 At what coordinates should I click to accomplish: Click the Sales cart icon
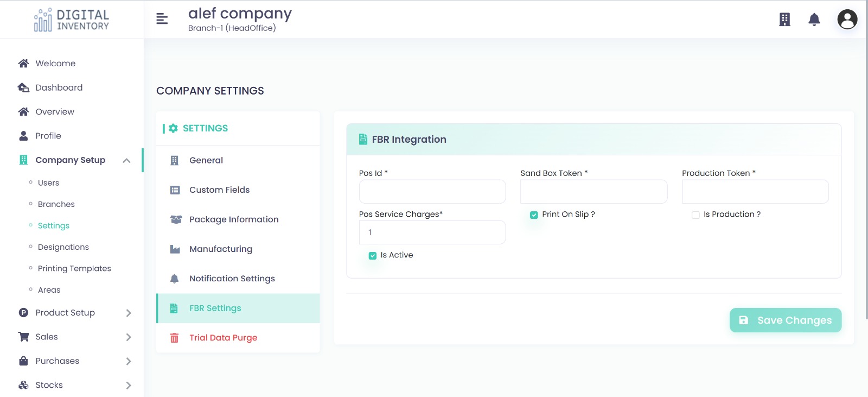[23, 337]
